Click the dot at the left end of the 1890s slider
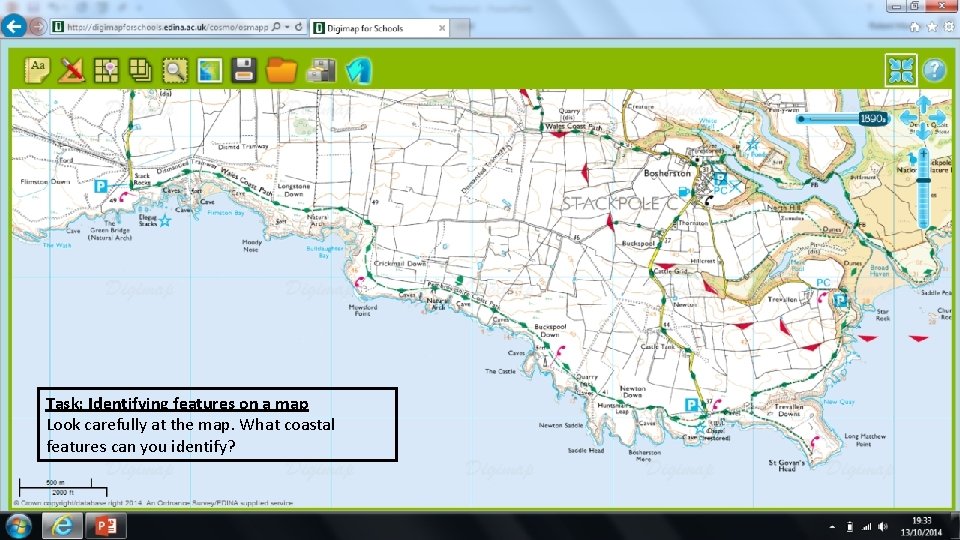This screenshot has width=960, height=540. pyautogui.click(x=801, y=119)
